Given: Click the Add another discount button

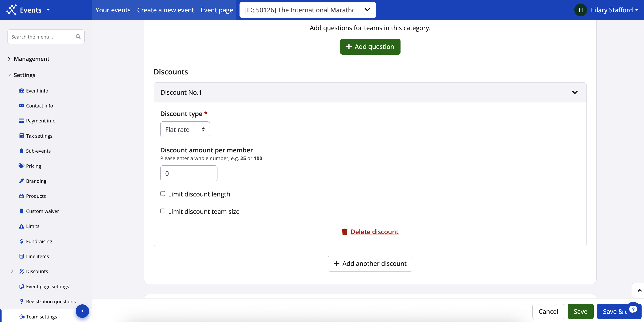Looking at the screenshot, I should click(x=370, y=264).
